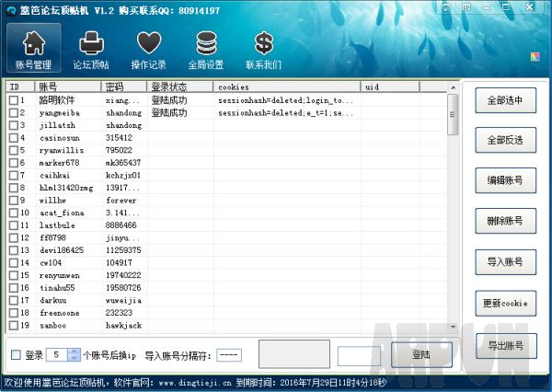The height and width of the screenshot is (392, 552).
Task: Open the 论坛顶贴 printer icon section
Action: (x=89, y=50)
